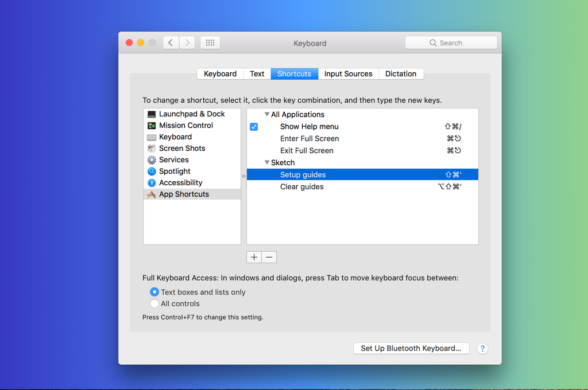Open the Dictation tab
The width and height of the screenshot is (588, 390).
point(401,74)
